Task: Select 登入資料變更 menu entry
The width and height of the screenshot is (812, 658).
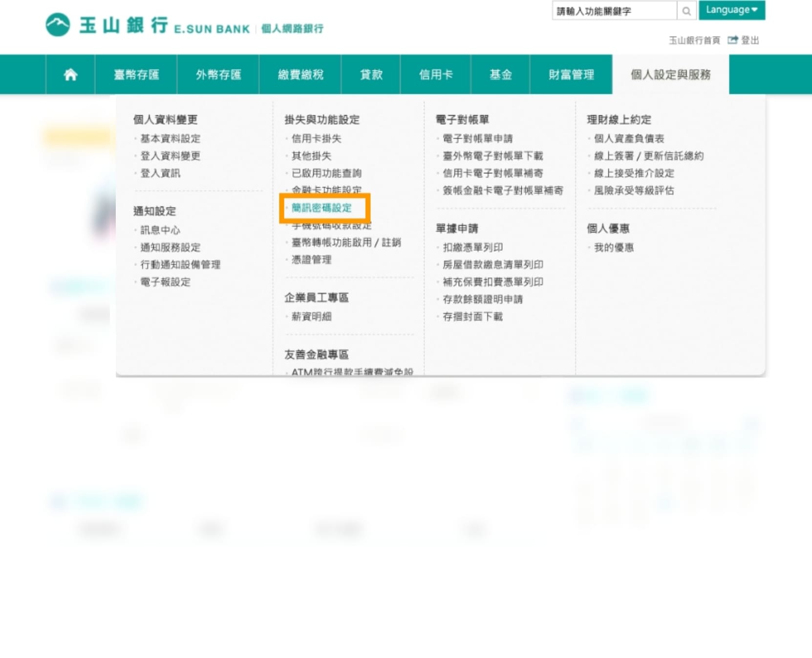Action: pos(171,156)
